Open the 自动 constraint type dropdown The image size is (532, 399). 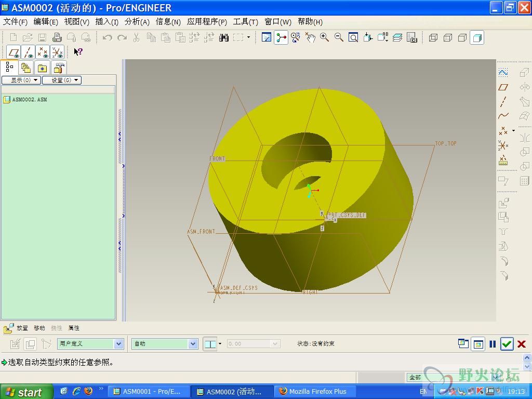[165, 344]
